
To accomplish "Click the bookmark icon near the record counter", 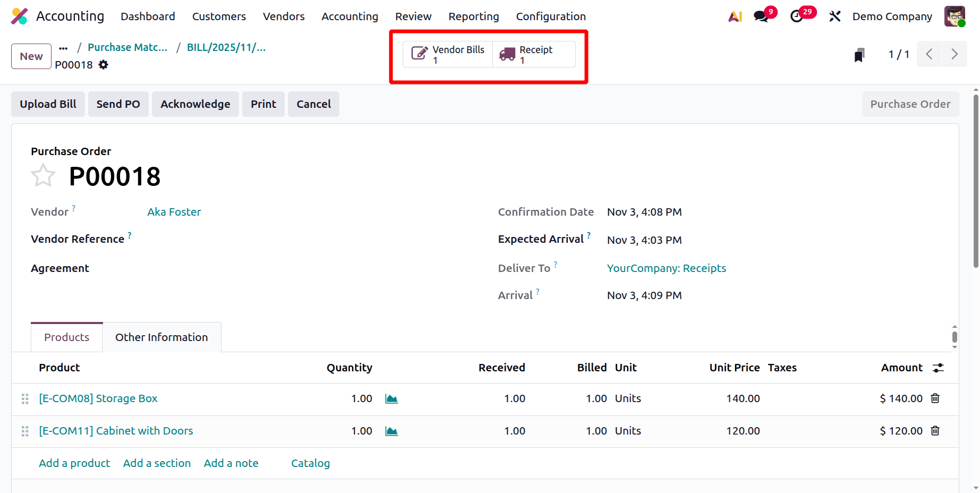I will point(859,54).
